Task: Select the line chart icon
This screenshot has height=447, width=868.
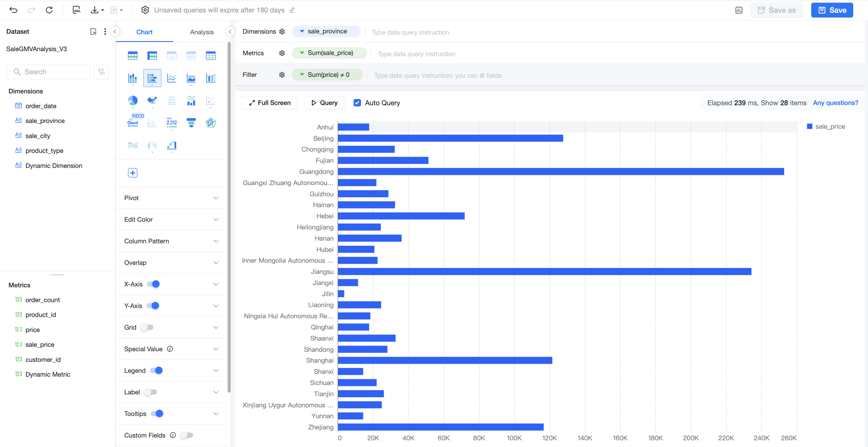Action: 171,78
